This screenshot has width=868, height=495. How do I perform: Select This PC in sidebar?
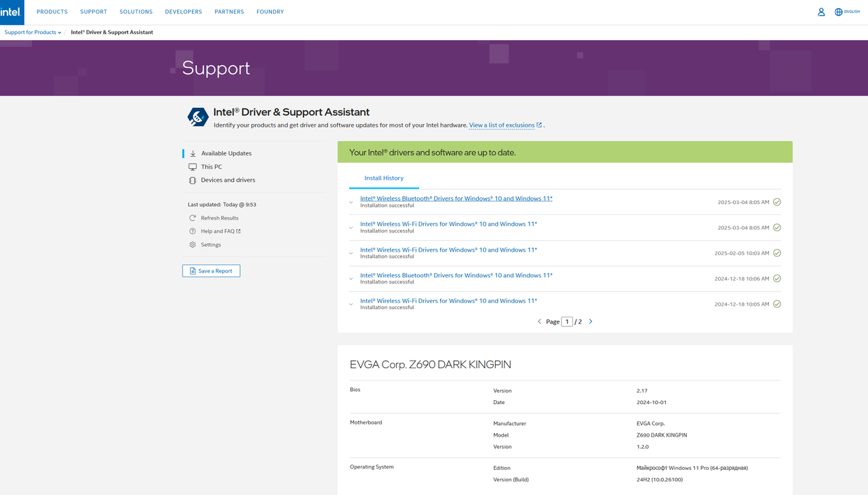[x=212, y=167]
